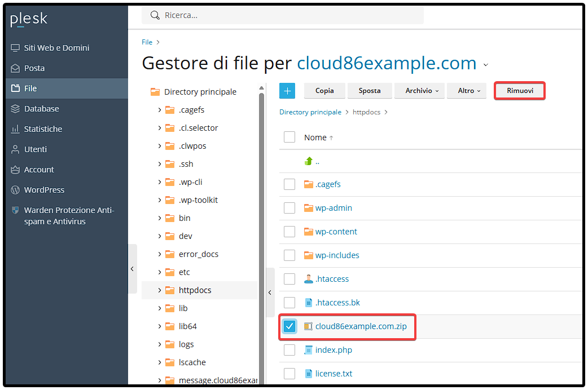
Task: Open the Statistiche menu item
Action: (67, 129)
